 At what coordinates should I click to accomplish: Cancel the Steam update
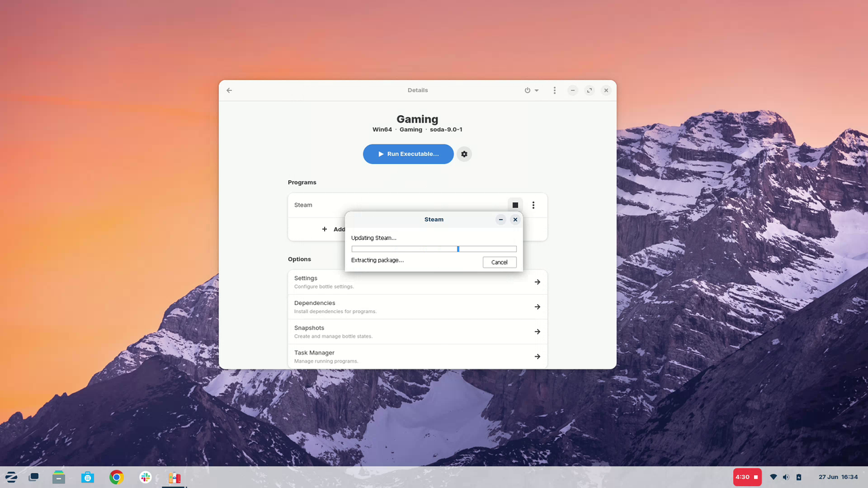coord(500,262)
